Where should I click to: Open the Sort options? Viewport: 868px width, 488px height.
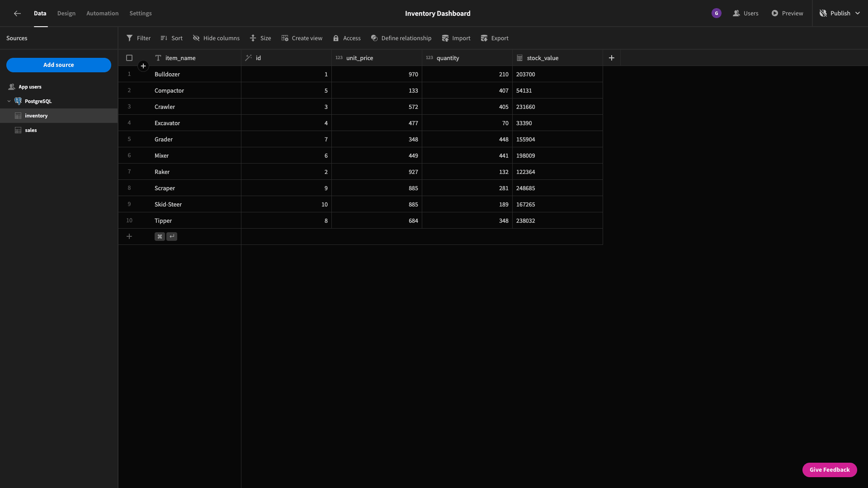point(171,38)
